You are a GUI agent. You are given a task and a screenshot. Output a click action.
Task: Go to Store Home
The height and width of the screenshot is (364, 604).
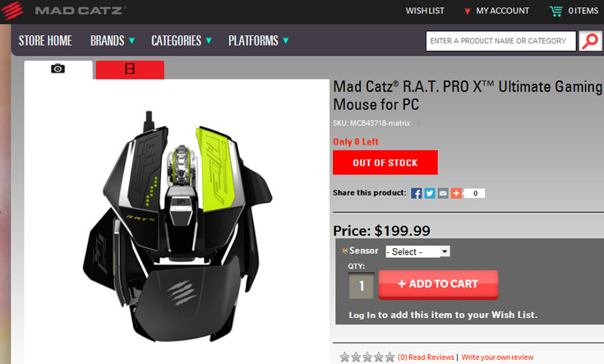pyautogui.click(x=45, y=40)
